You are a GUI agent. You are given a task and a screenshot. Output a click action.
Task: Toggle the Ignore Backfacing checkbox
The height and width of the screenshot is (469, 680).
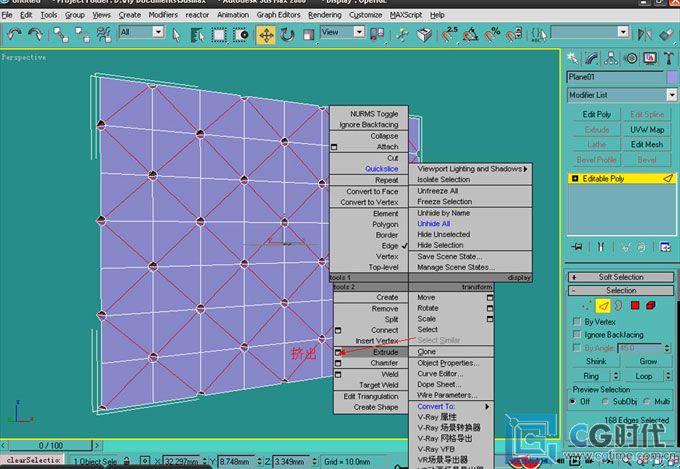click(x=576, y=334)
